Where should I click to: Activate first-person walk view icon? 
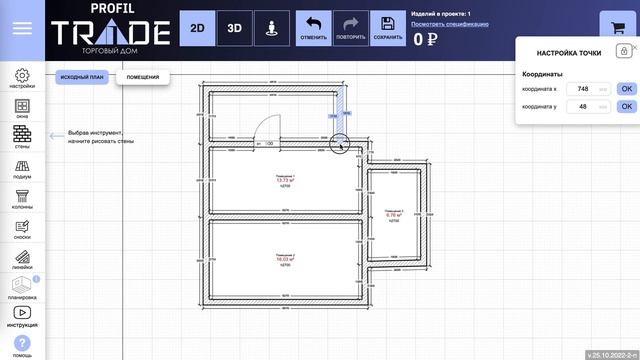(x=272, y=28)
